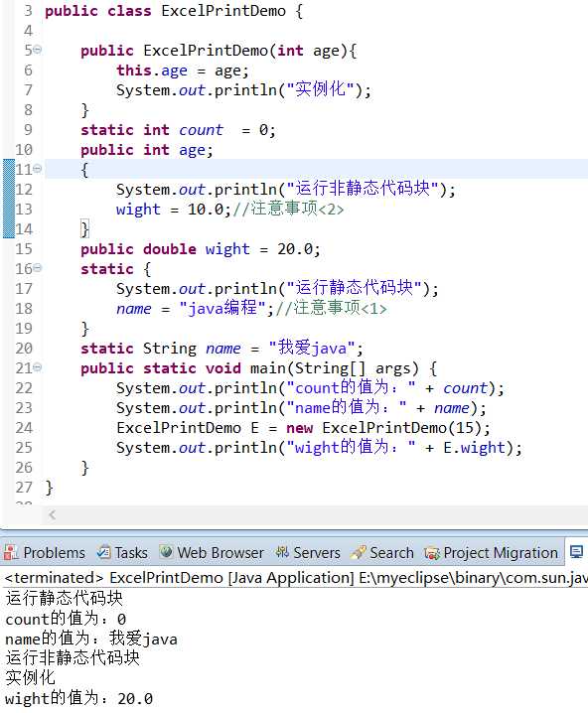The image size is (588, 713).
Task: Click the comment 注意事项<2> on line 13
Action: (288, 209)
